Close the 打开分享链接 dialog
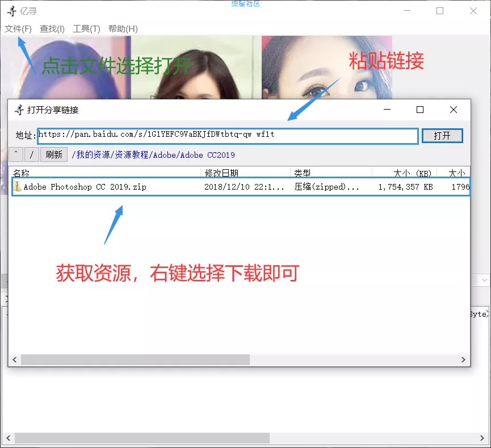 [454, 110]
